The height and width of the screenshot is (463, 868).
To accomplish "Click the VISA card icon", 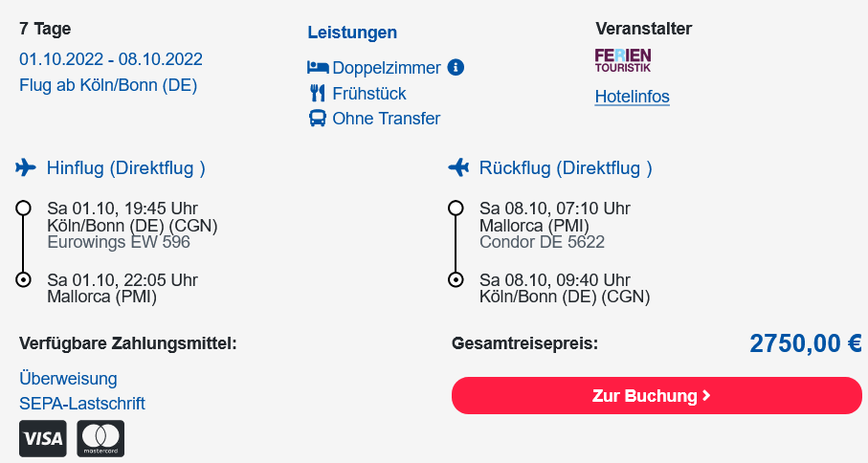I will coord(43,439).
